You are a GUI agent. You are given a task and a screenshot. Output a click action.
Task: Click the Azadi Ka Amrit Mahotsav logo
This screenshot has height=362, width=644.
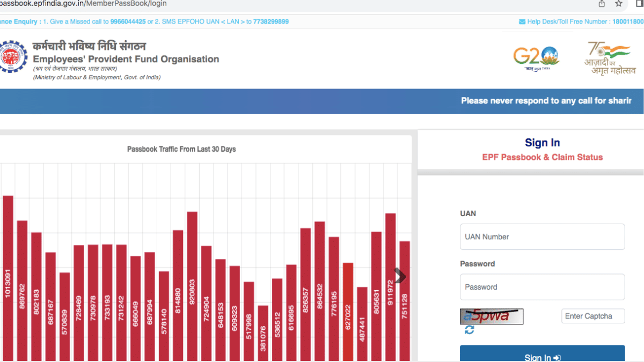coord(610,58)
